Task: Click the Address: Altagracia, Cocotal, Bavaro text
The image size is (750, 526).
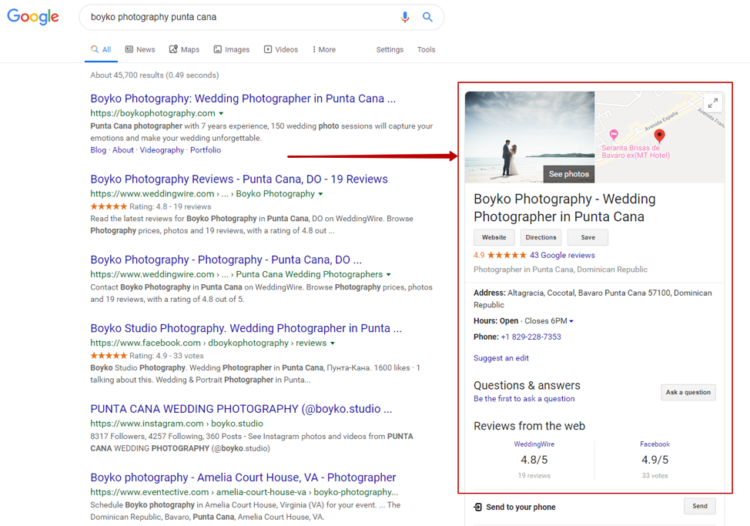Action: pos(593,299)
